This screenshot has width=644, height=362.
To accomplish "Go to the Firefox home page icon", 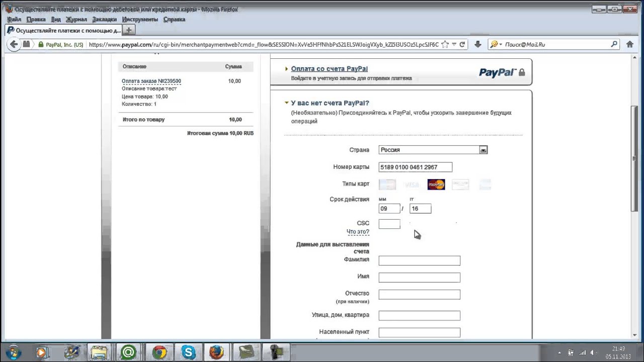I will pyautogui.click(x=630, y=44).
